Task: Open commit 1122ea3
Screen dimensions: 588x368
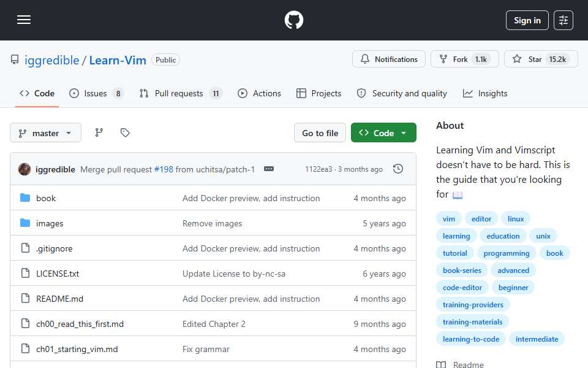Action: (318, 169)
